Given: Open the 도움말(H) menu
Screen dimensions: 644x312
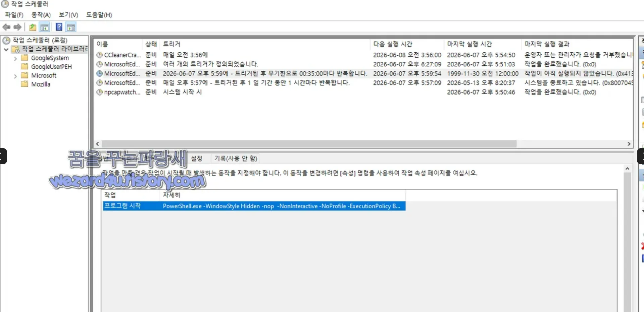Looking at the screenshot, I should [99, 15].
